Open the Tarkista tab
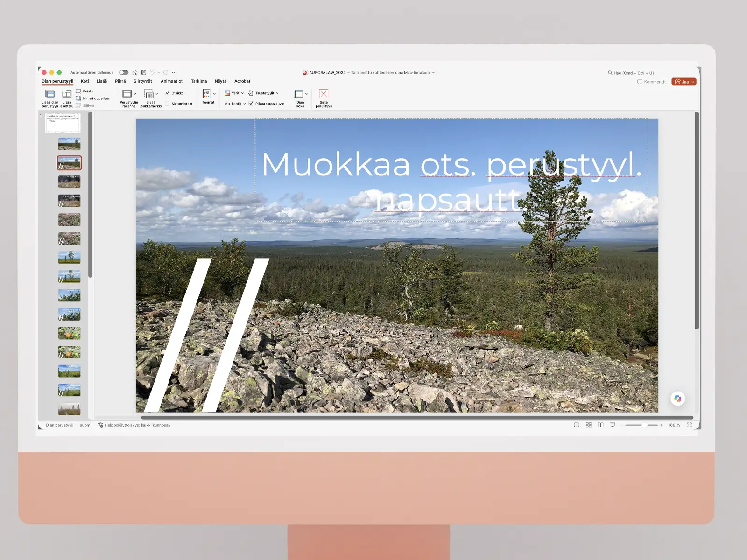 [199, 81]
